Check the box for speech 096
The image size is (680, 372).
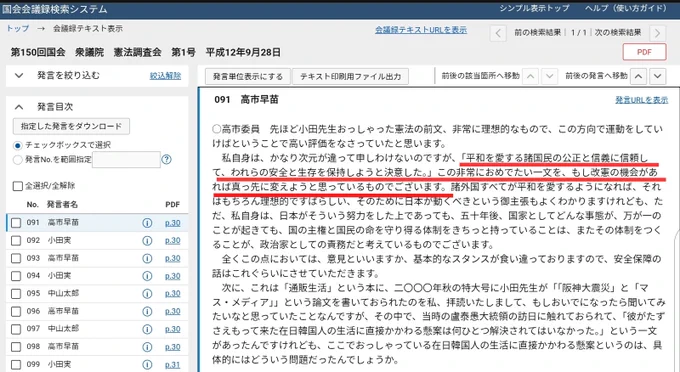pos(16,311)
